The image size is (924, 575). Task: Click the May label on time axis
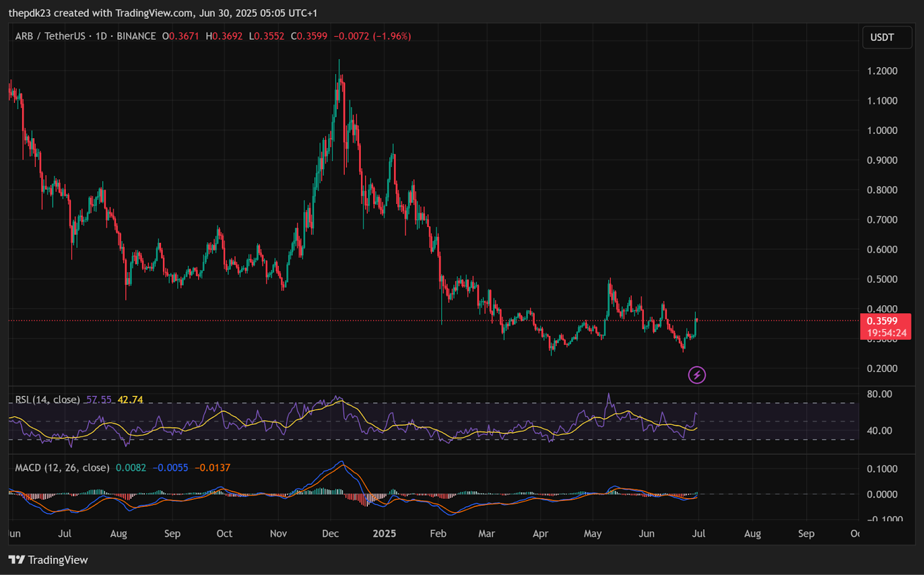[x=593, y=533]
